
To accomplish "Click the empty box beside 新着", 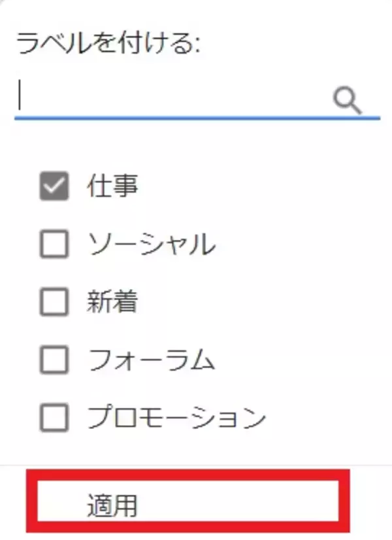I will click(54, 302).
